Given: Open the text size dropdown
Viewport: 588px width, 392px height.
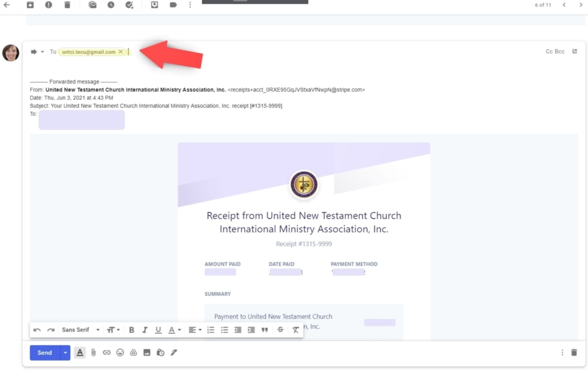Looking at the screenshot, I should 113,330.
